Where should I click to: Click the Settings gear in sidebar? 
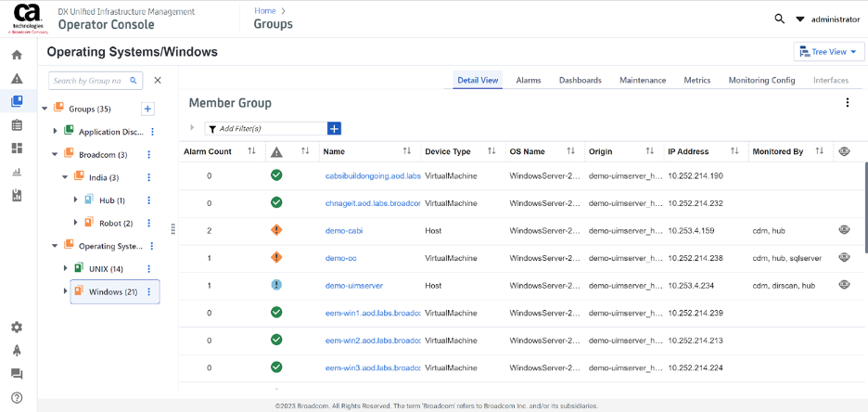tap(17, 327)
